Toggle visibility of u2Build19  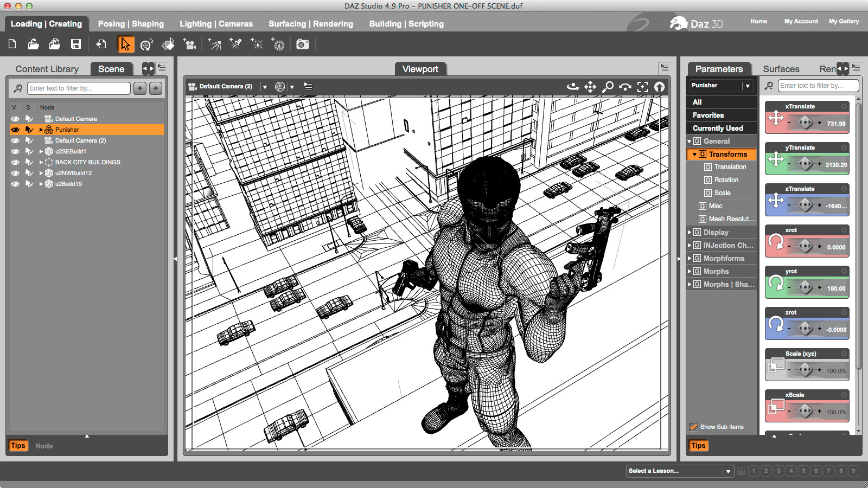tap(15, 184)
